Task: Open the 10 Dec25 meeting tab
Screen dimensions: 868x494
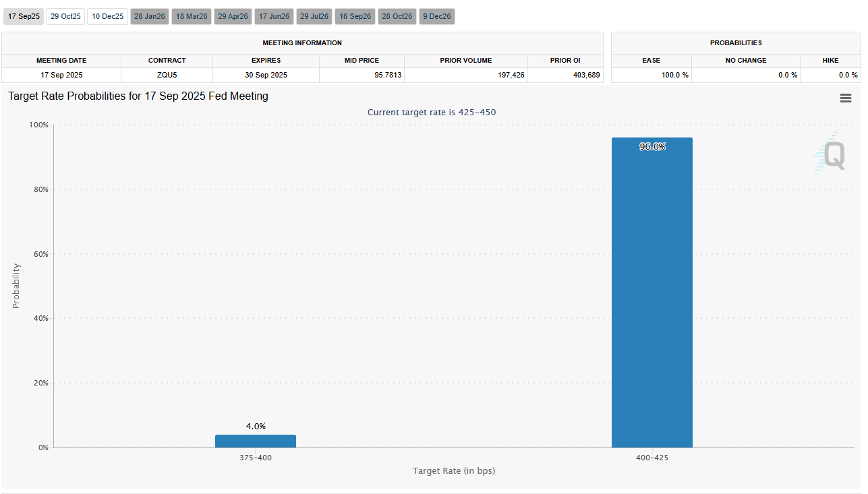Action: pyautogui.click(x=108, y=16)
